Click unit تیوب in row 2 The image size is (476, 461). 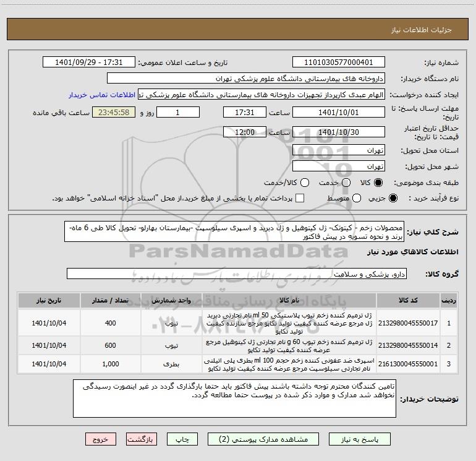tap(171, 345)
